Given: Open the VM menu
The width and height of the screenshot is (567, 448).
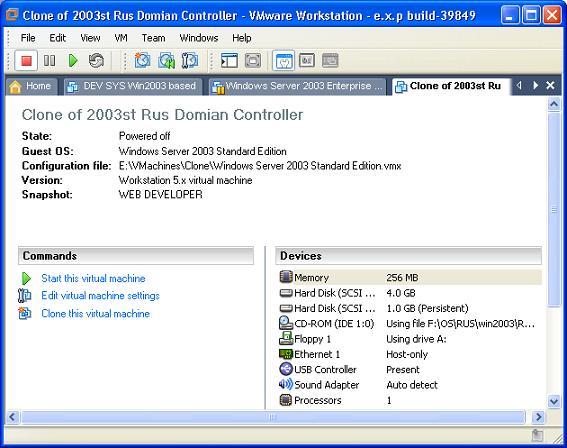Looking at the screenshot, I should coord(121,38).
